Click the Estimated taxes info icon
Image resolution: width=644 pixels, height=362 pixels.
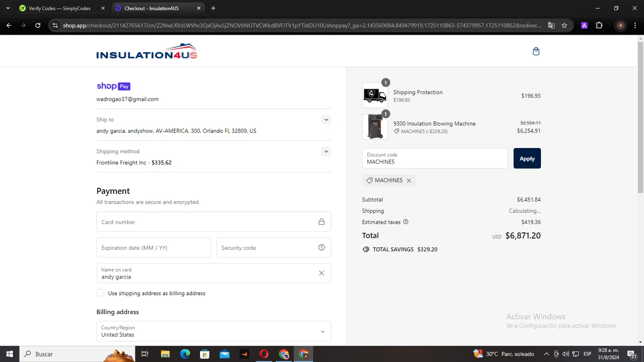point(406,222)
